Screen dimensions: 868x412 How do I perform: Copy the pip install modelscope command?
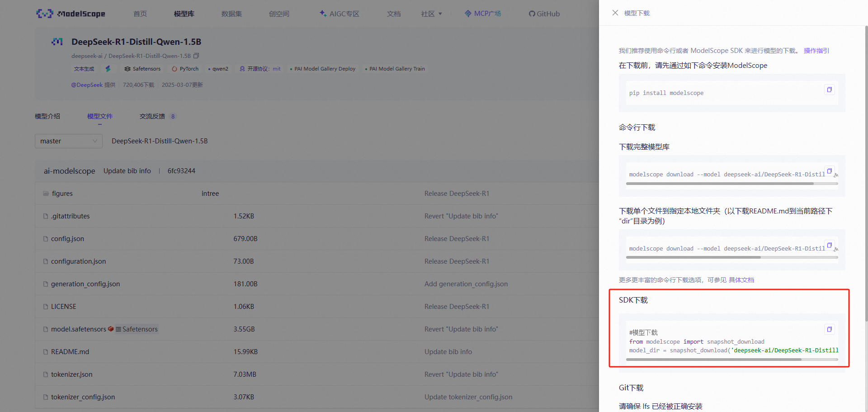tap(829, 90)
